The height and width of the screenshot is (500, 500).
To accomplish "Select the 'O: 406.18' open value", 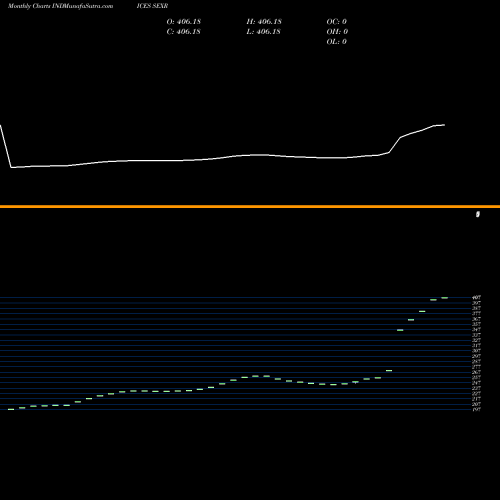I will 184,22.
